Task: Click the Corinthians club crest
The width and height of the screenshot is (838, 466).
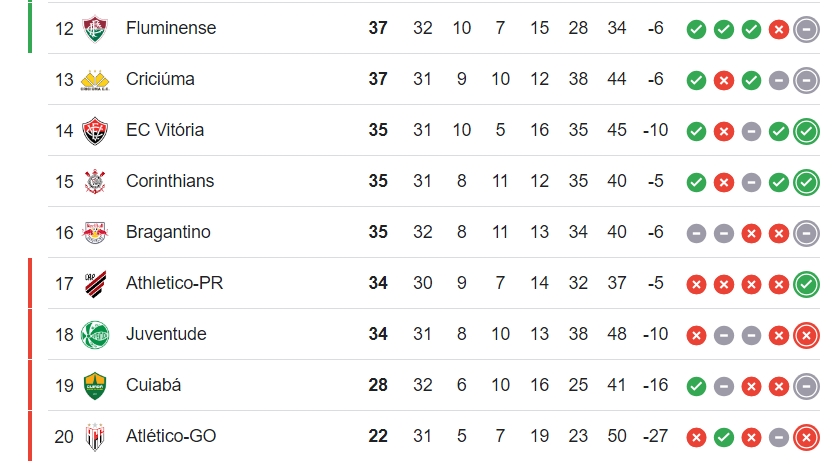Action: coord(95,182)
